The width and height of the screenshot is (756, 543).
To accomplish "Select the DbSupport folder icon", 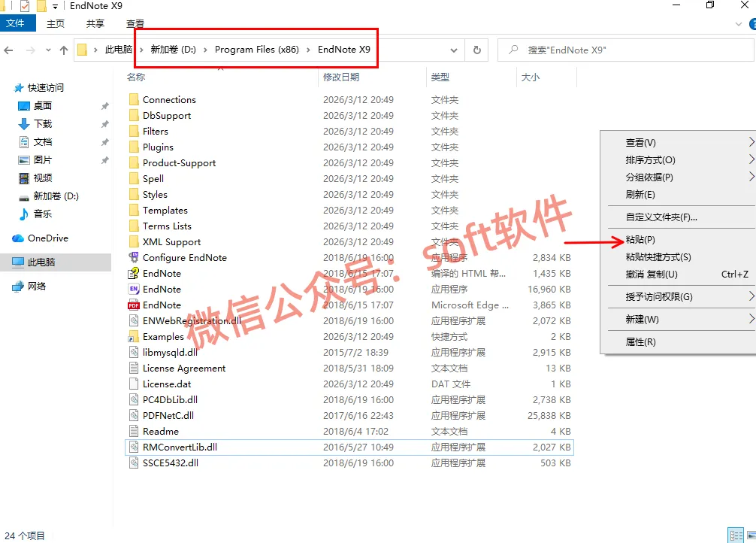I will point(134,115).
